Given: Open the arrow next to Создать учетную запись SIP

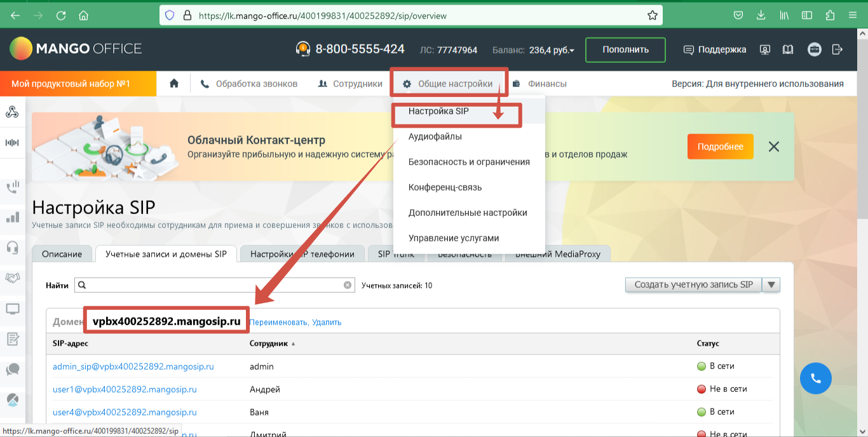Looking at the screenshot, I should (x=772, y=285).
